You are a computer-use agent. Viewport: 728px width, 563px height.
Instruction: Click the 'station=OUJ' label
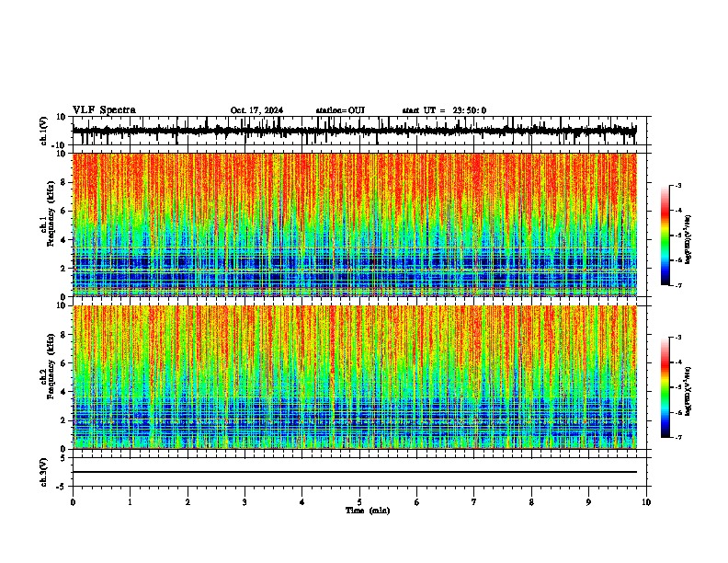[340, 110]
